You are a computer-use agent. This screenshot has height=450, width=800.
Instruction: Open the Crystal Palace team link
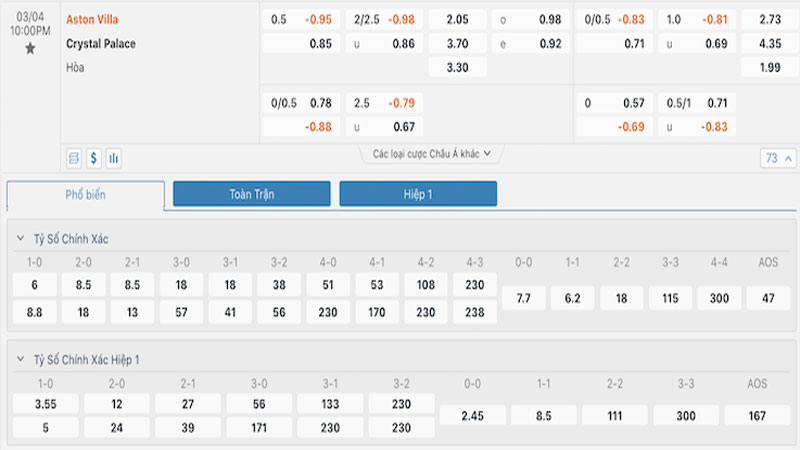101,44
